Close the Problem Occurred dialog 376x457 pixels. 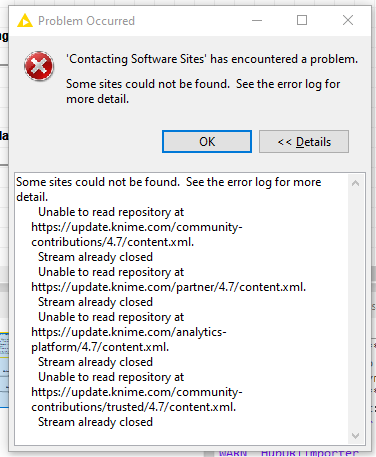point(348,20)
